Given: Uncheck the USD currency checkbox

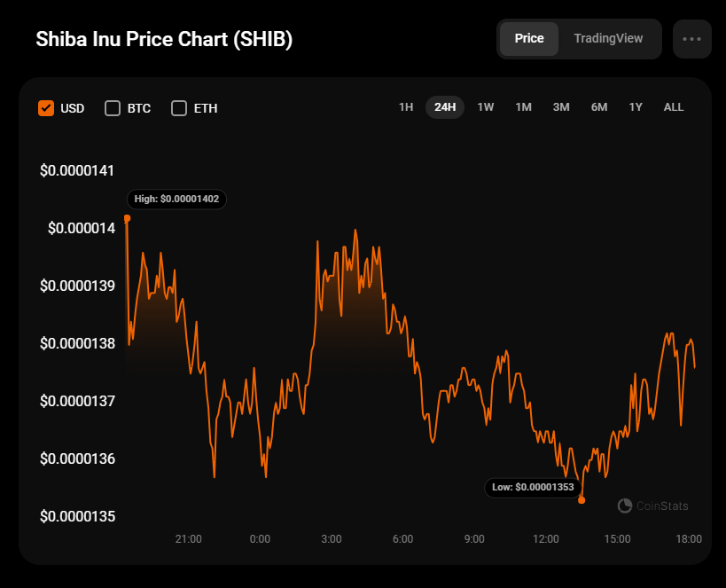Looking at the screenshot, I should [46, 108].
